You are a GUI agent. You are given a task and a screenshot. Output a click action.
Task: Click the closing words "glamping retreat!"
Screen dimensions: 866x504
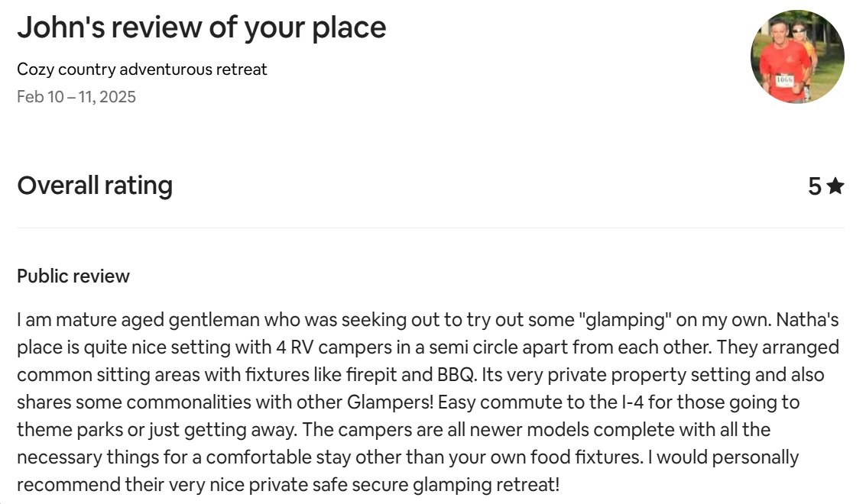tap(486, 485)
